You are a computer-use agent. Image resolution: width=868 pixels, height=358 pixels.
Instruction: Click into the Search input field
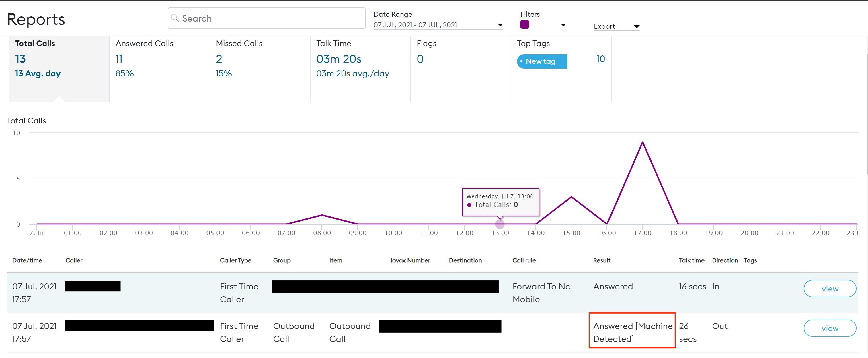point(270,18)
